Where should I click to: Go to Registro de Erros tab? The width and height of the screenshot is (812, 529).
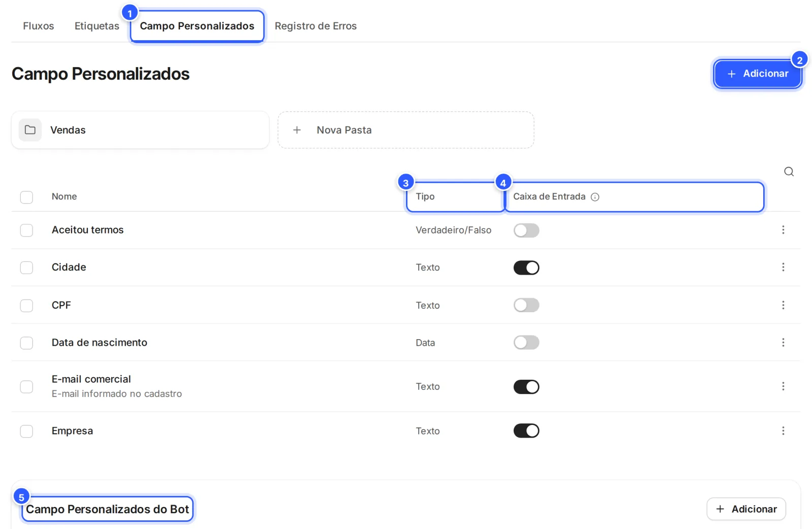(x=316, y=26)
